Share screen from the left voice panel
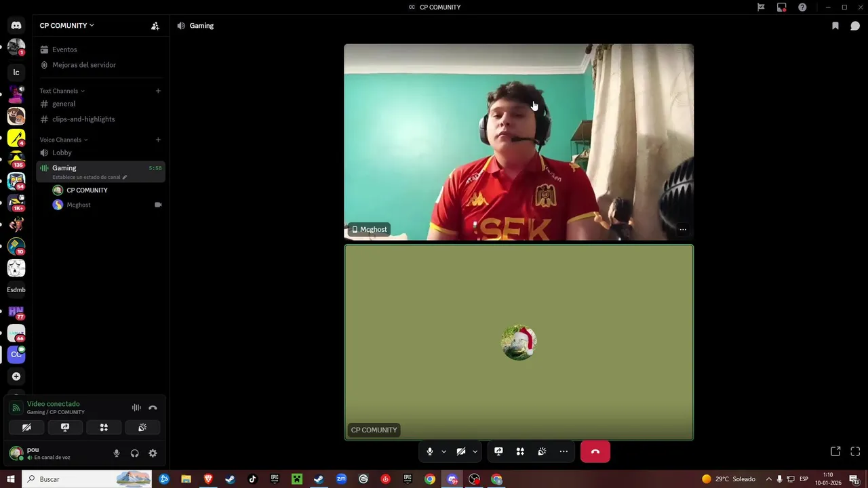Image resolution: width=868 pixels, height=488 pixels. pyautogui.click(x=65, y=428)
